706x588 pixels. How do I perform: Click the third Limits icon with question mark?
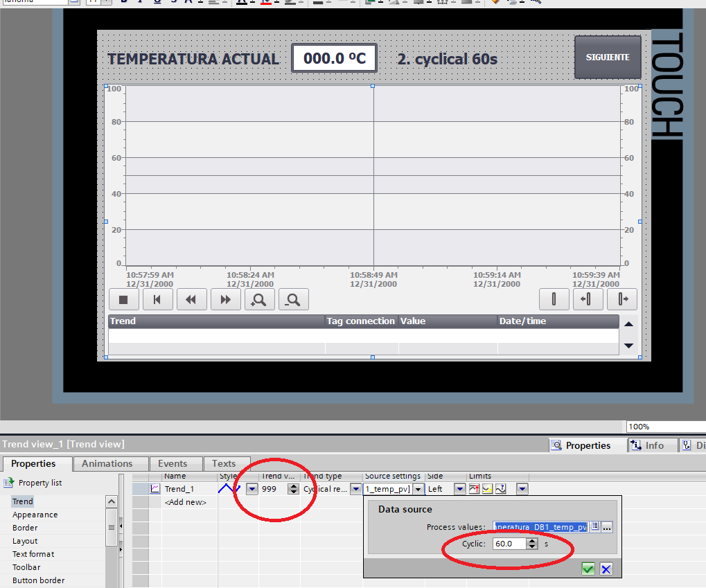tap(501, 489)
